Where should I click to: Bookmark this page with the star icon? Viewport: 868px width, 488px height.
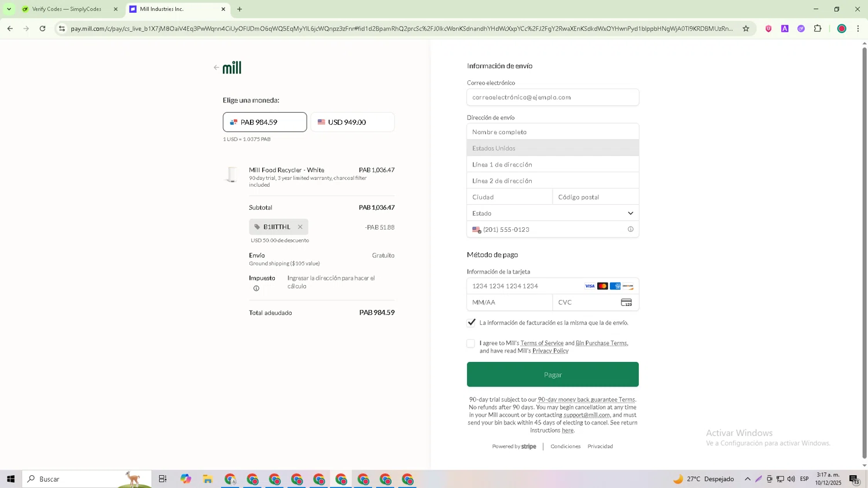point(746,28)
